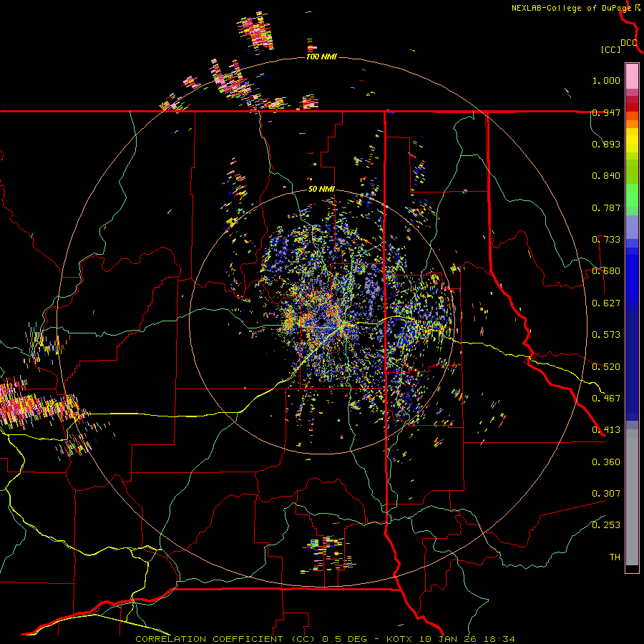This screenshot has width=644, height=644.
Task: Select the 0.413 legend value
Action: [606, 430]
